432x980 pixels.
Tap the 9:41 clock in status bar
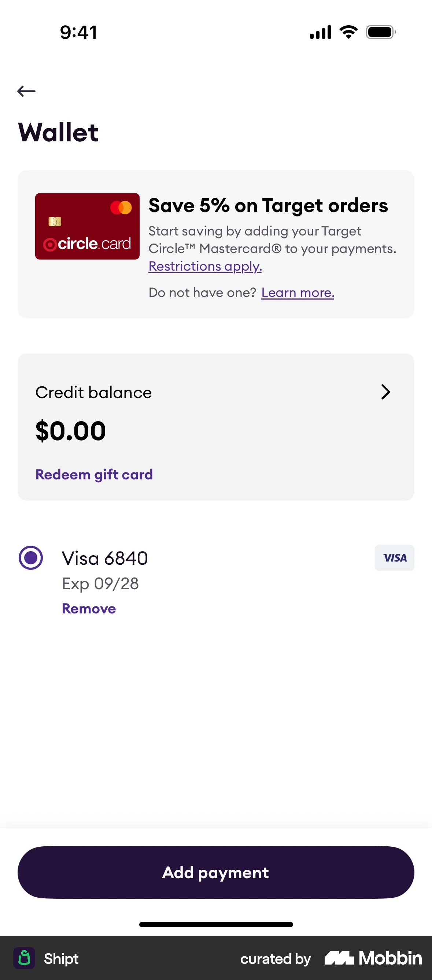point(79,32)
